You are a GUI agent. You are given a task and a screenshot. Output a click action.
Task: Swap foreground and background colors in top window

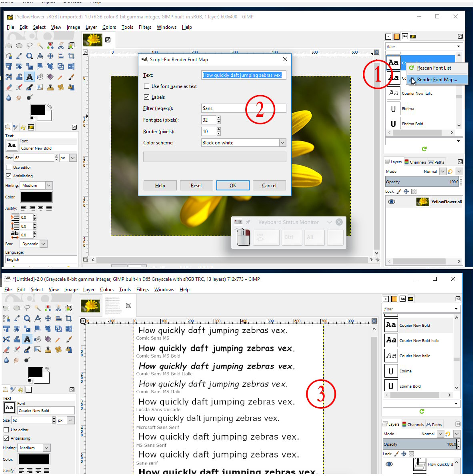click(50, 106)
